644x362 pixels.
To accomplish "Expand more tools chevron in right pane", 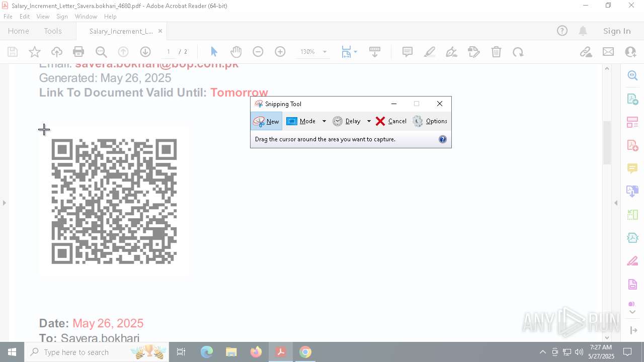I will point(632,312).
